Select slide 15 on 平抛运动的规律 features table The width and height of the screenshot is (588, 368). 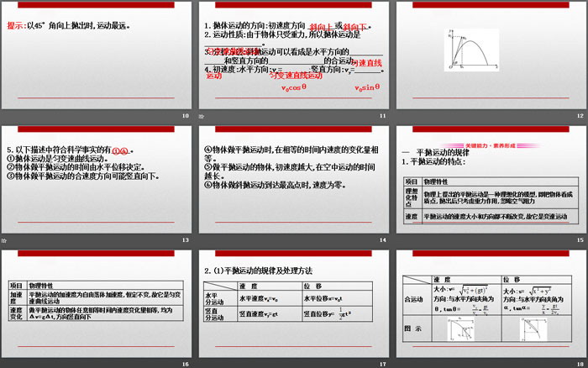pos(491,180)
